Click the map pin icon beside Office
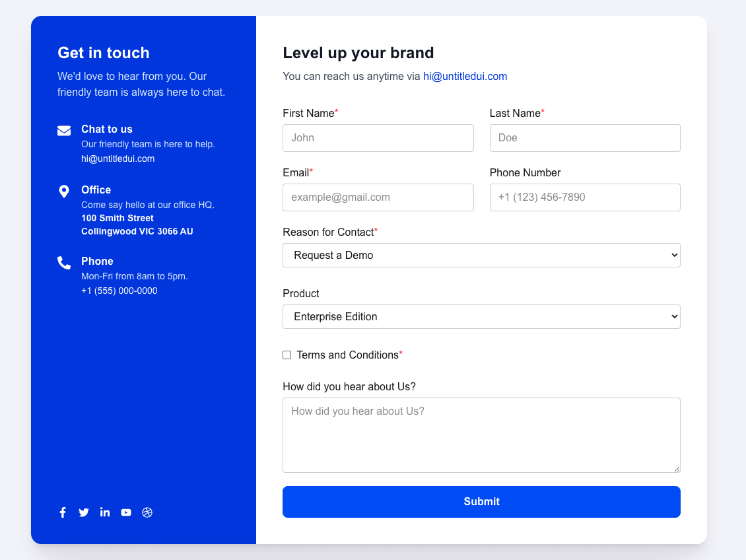This screenshot has height=560, width=746. coord(64,192)
